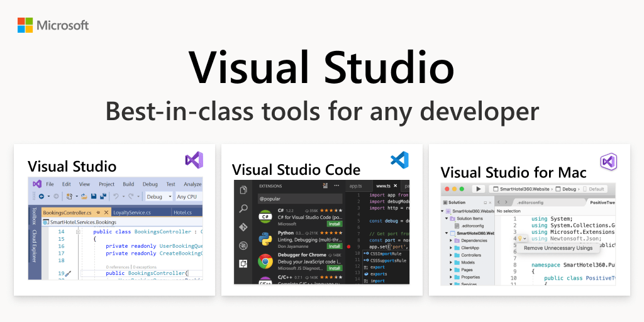Close the BookingsController.cs tab
644x322 pixels.
[106, 213]
